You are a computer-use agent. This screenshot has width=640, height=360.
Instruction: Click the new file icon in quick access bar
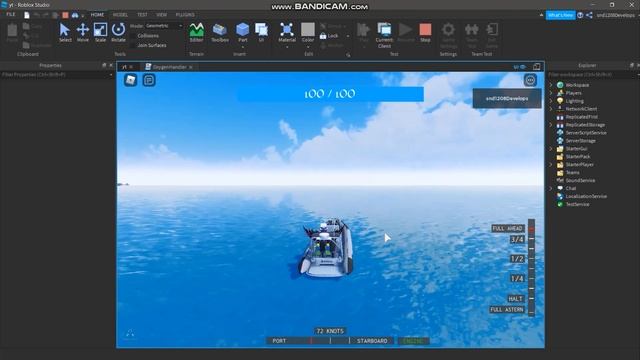pyautogui.click(x=27, y=15)
